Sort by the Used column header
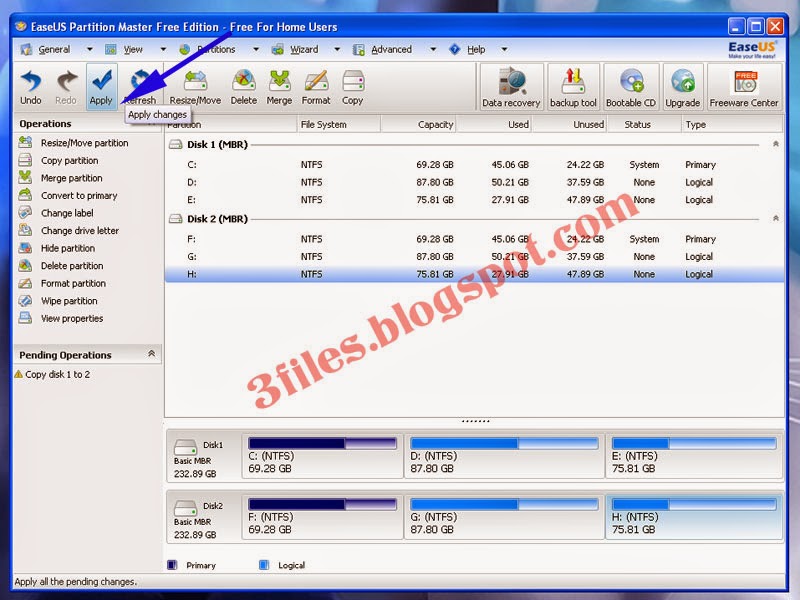 493,124
